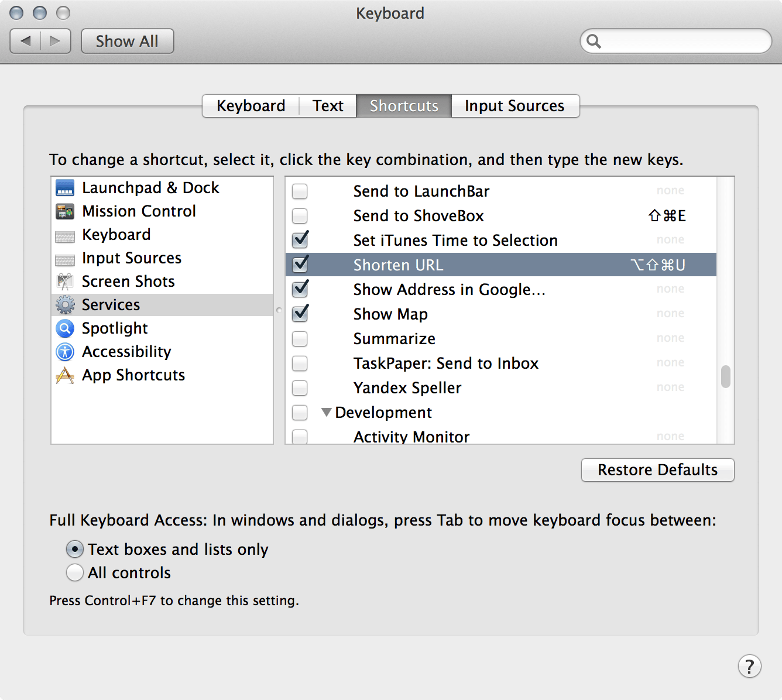Click the Accessibility icon in sidebar
782x700 pixels.
coord(65,352)
